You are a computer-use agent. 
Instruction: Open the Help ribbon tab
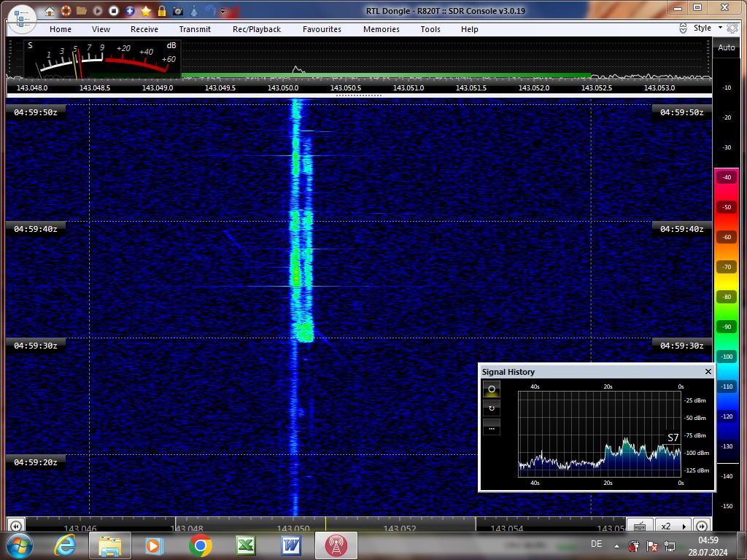[x=470, y=29]
